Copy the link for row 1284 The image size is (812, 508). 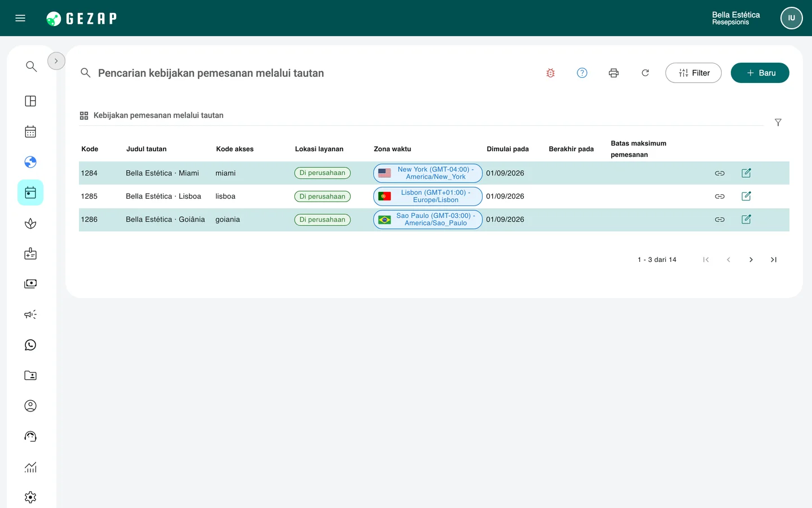720,173
